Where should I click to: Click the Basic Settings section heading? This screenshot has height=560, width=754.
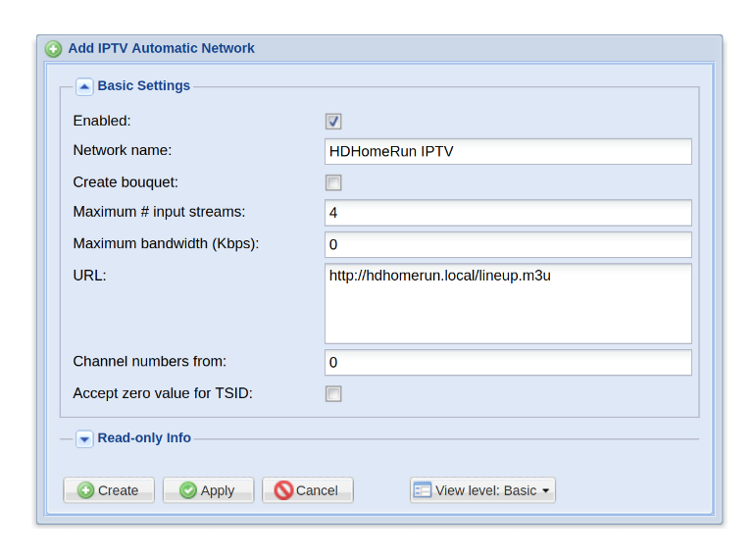[x=144, y=86]
